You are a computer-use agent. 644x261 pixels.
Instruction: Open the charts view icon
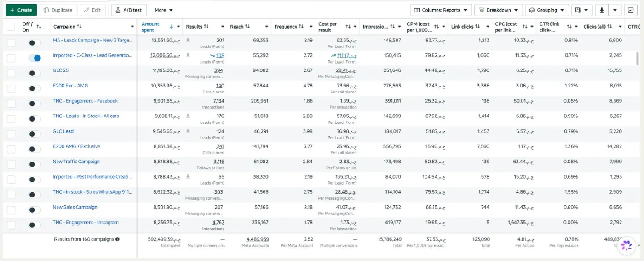coord(631,10)
